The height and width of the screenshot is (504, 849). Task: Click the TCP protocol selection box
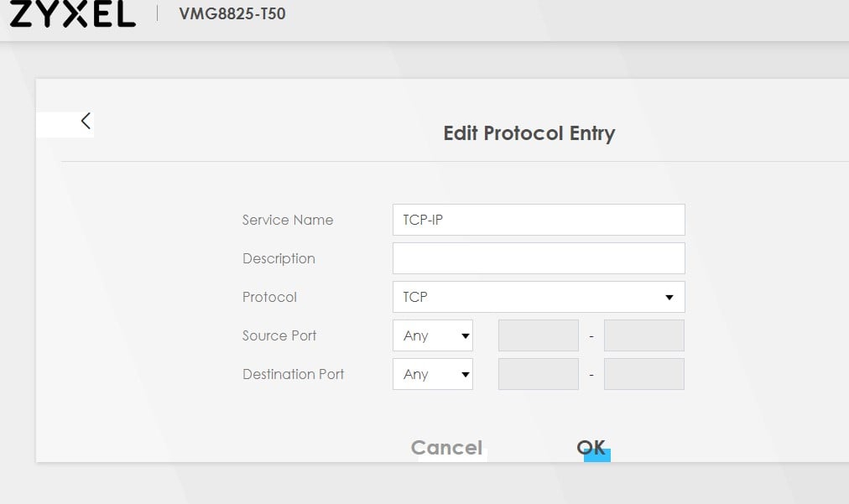coord(538,297)
